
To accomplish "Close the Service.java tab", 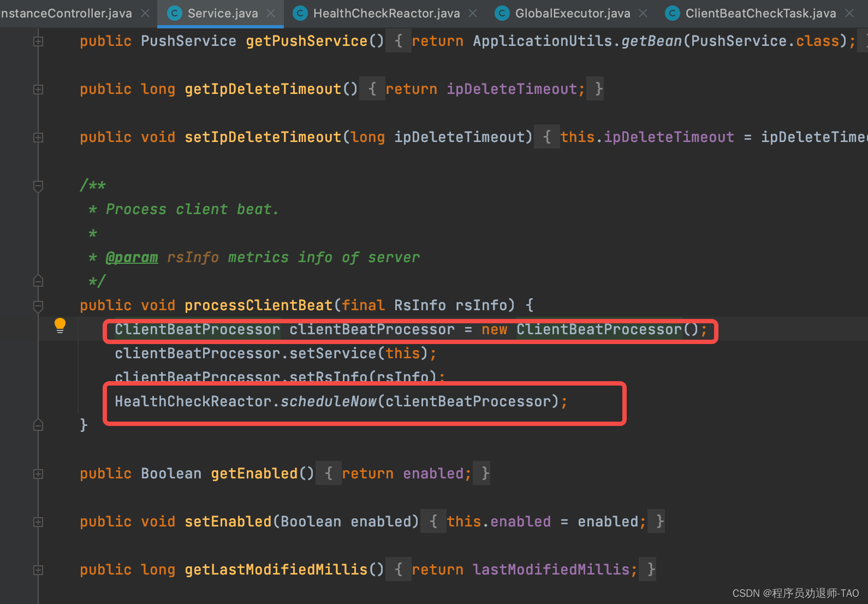I will point(271,13).
